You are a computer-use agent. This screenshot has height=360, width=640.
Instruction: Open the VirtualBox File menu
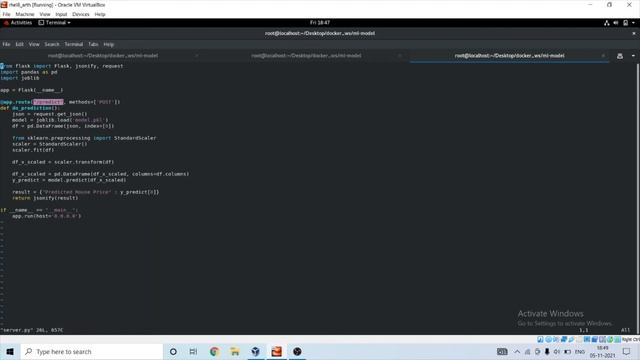tap(6, 14)
